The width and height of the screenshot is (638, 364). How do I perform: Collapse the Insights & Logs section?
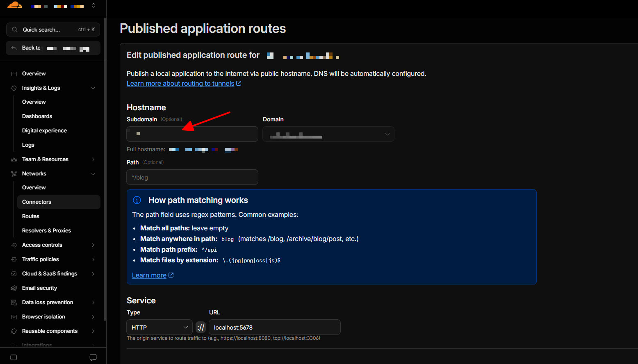93,88
